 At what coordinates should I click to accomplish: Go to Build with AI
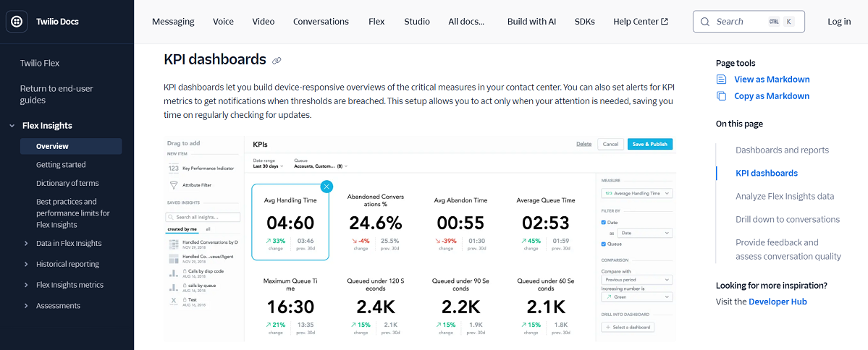pos(531,22)
